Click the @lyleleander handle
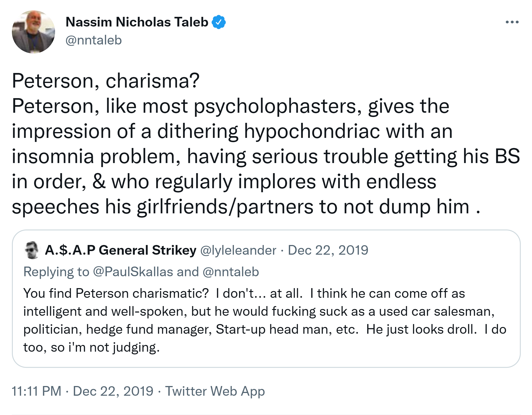The image size is (532, 415). tap(238, 250)
